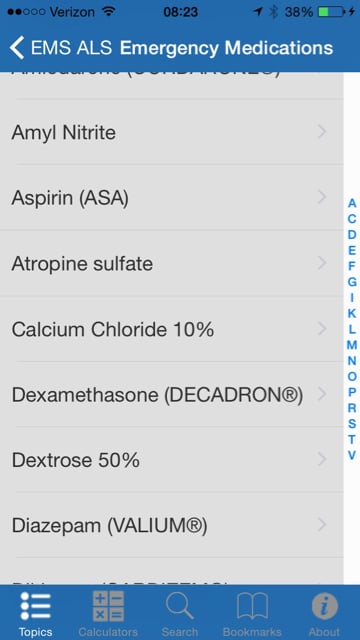This screenshot has width=360, height=640.
Task: Tap the back arrow to EMS ALS
Action: [x=17, y=48]
